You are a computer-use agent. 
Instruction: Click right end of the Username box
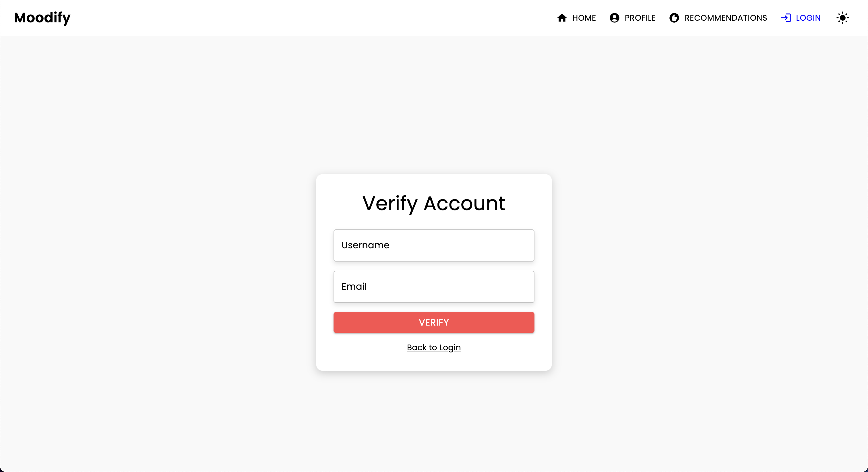526,245
